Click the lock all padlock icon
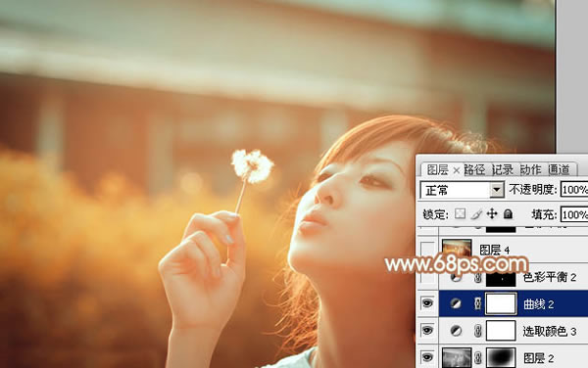588x368 pixels. pyautogui.click(x=508, y=213)
